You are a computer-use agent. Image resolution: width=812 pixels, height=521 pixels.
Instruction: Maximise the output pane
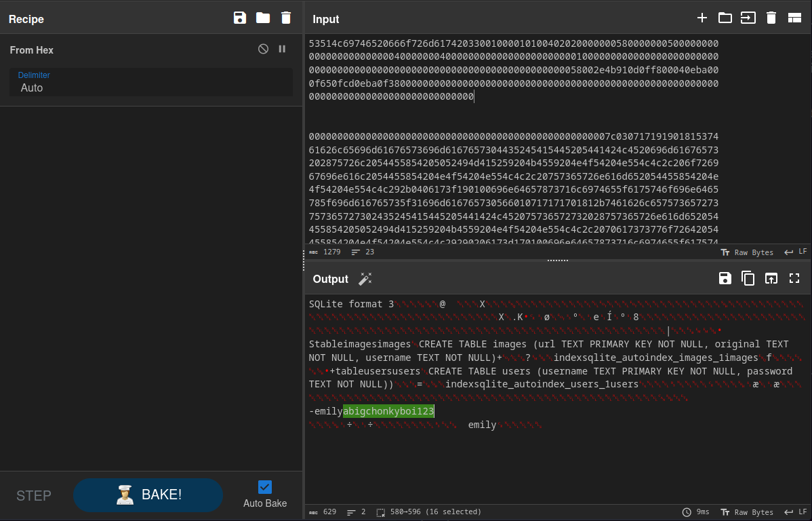pos(794,278)
